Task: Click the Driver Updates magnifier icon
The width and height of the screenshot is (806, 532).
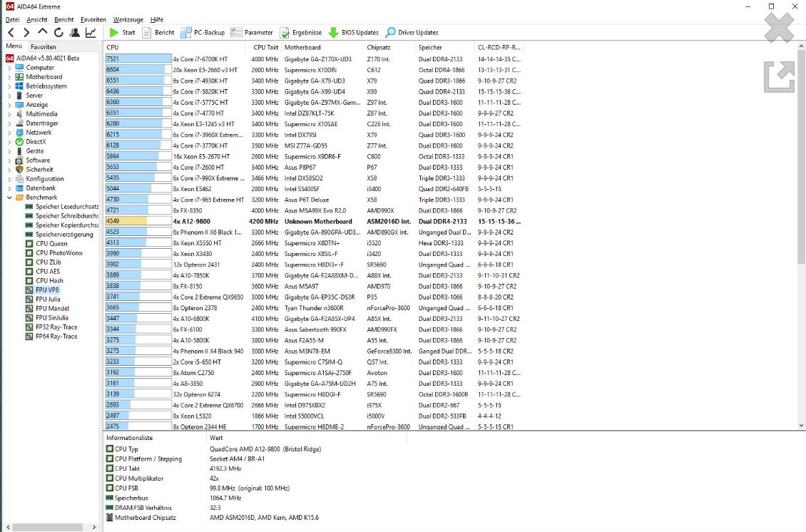Action: tap(391, 32)
